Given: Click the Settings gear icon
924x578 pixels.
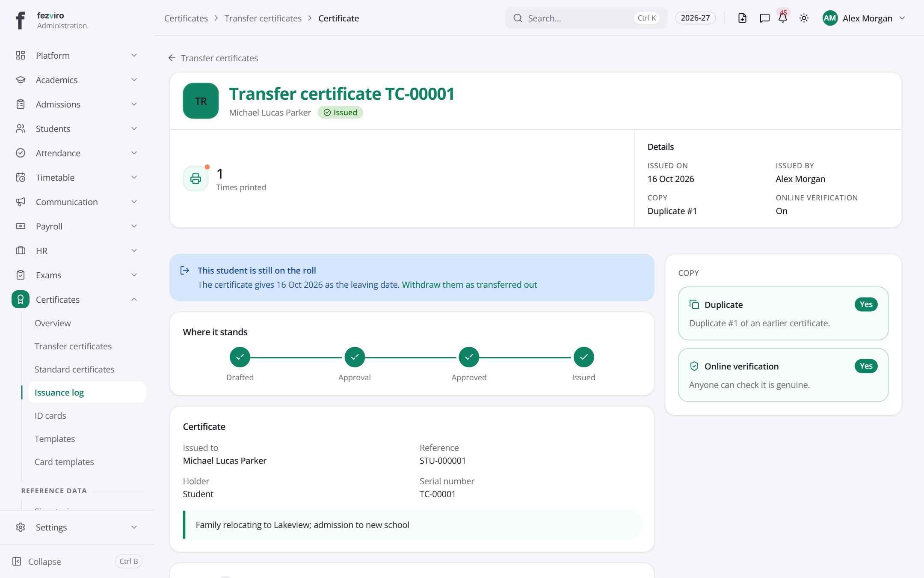Looking at the screenshot, I should [21, 527].
